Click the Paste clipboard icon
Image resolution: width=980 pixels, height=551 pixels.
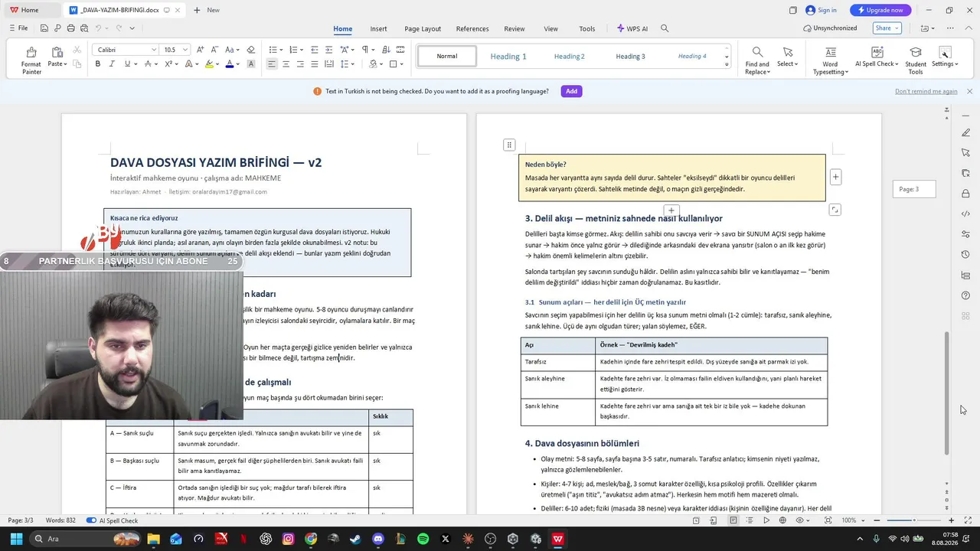[x=57, y=52]
